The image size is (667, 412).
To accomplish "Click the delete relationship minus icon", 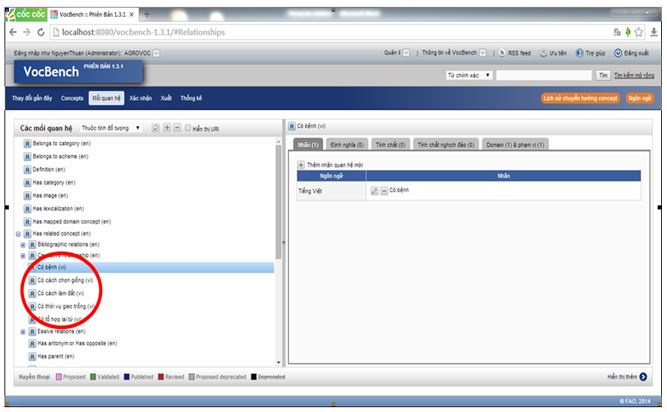I will tap(177, 128).
